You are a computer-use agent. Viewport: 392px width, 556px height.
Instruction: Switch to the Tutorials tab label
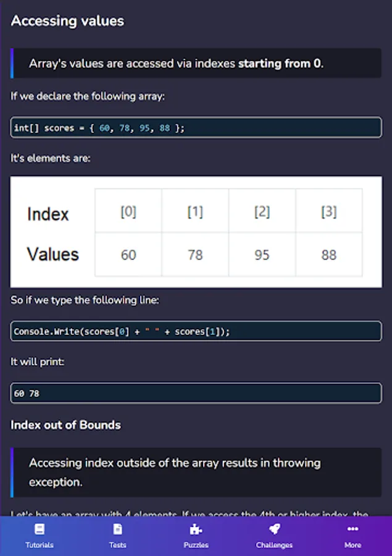tap(40, 545)
